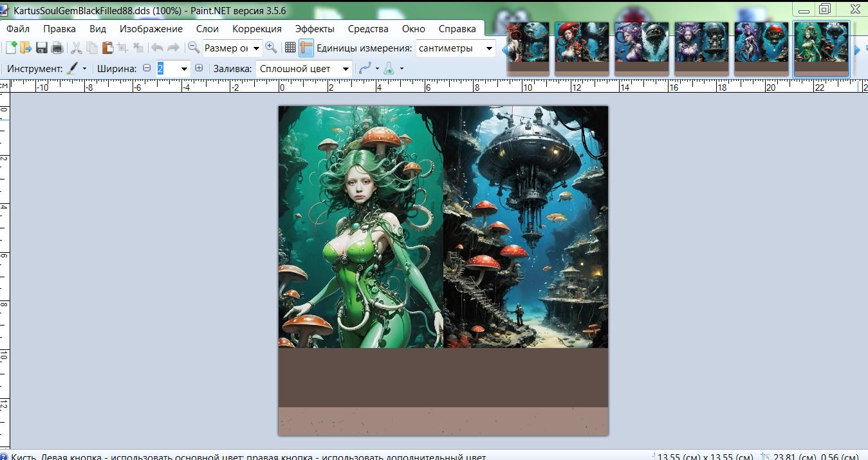
Task: Open the Слои menu
Action: (x=207, y=28)
